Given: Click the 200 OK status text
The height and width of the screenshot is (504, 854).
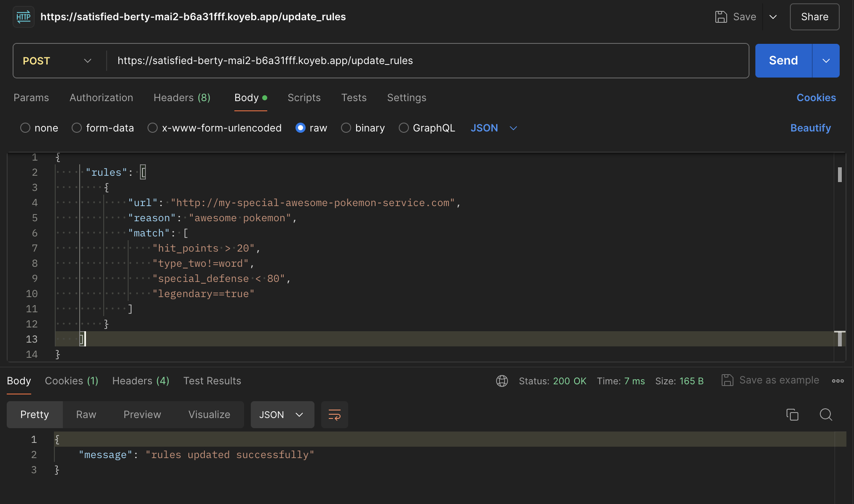Looking at the screenshot, I should (569, 381).
